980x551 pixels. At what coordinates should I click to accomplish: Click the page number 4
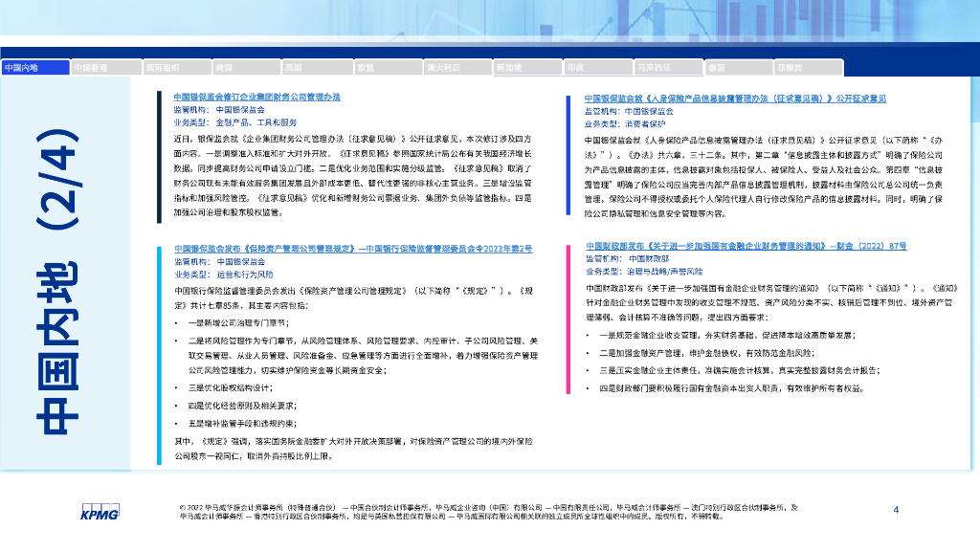896,510
